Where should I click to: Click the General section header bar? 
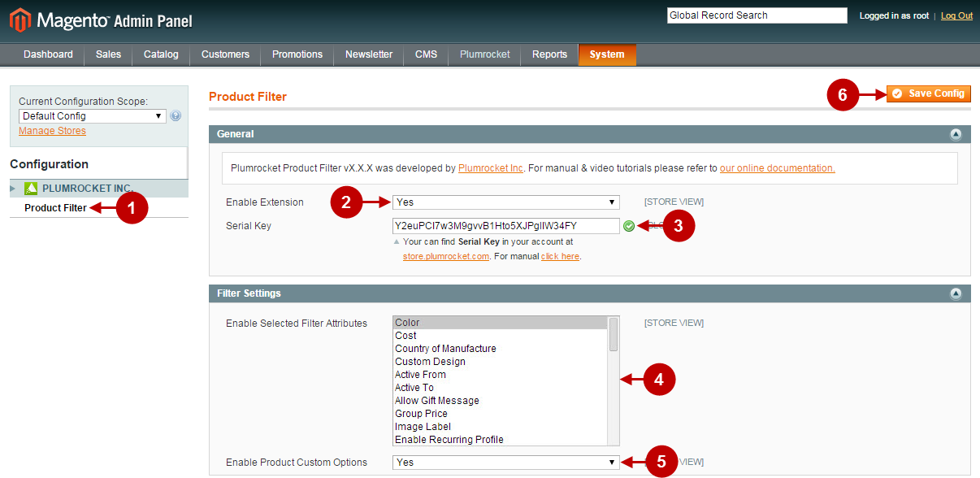click(590, 134)
